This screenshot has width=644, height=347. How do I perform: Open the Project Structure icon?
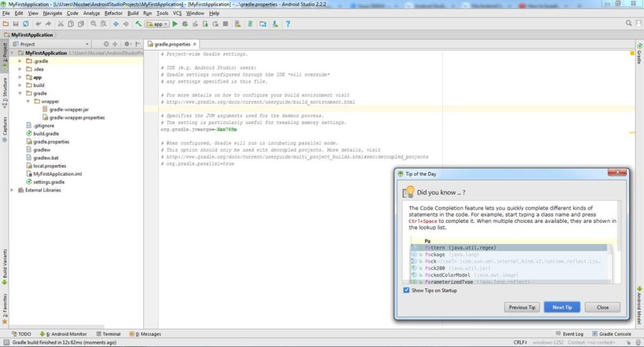click(262, 24)
